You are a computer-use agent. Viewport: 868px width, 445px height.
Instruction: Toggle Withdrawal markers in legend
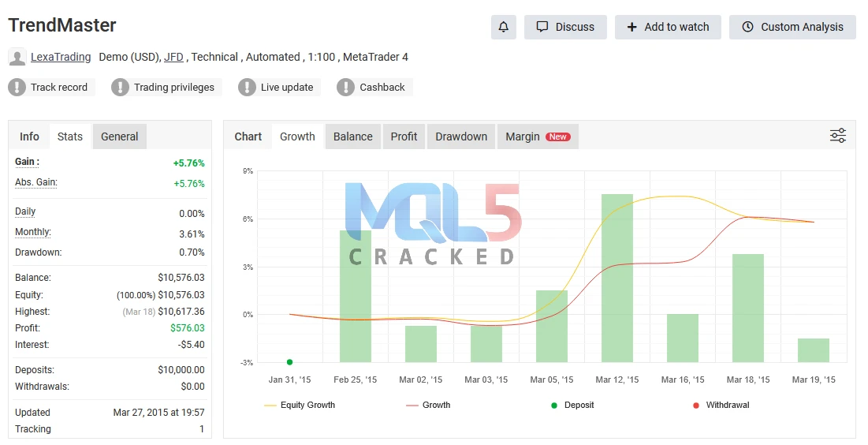click(720, 405)
